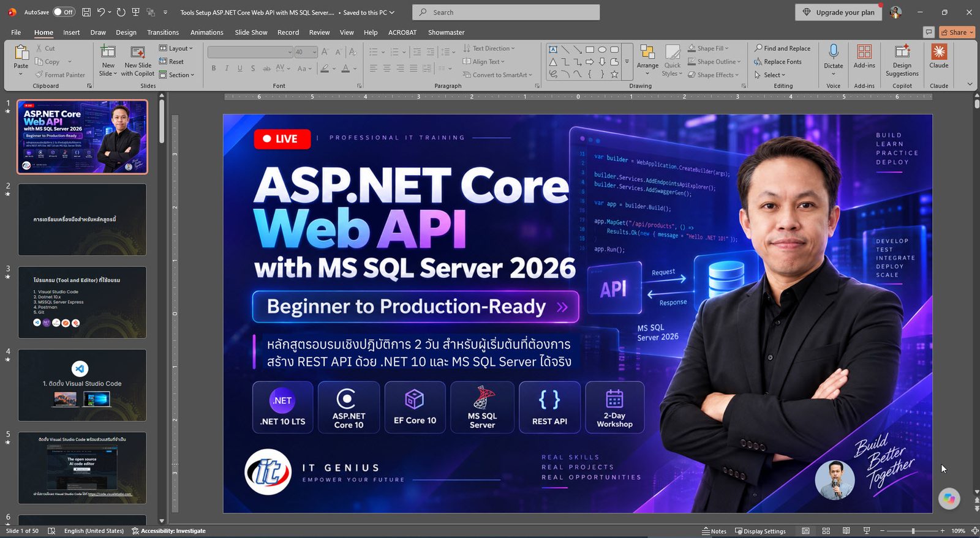Switch to Reading View
This screenshot has height=538, width=980.
846,531
